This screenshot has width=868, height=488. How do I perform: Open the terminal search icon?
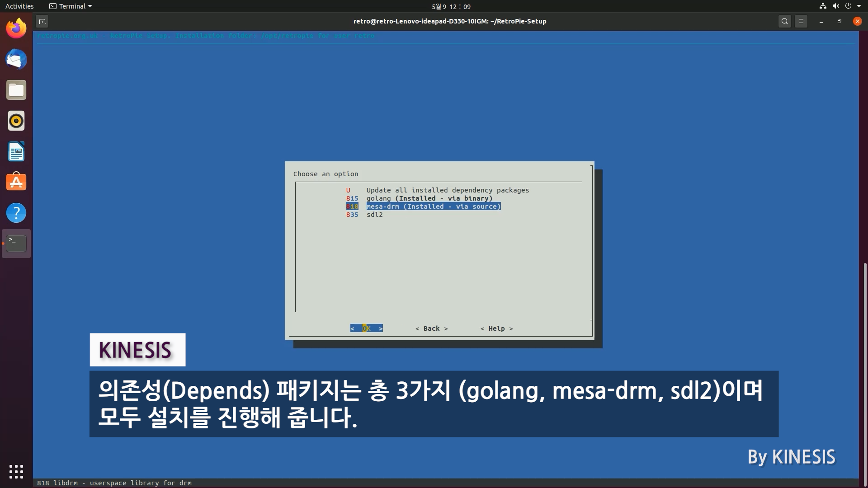785,21
